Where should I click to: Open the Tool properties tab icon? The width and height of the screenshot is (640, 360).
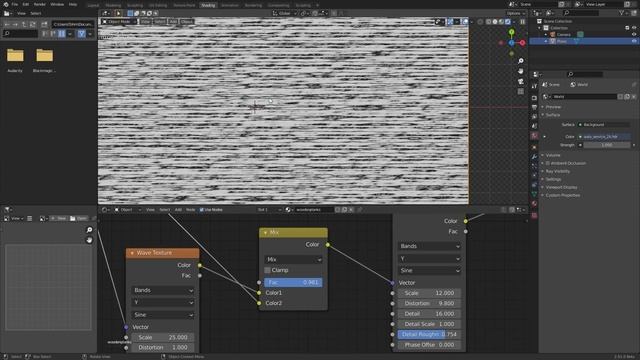point(534,86)
